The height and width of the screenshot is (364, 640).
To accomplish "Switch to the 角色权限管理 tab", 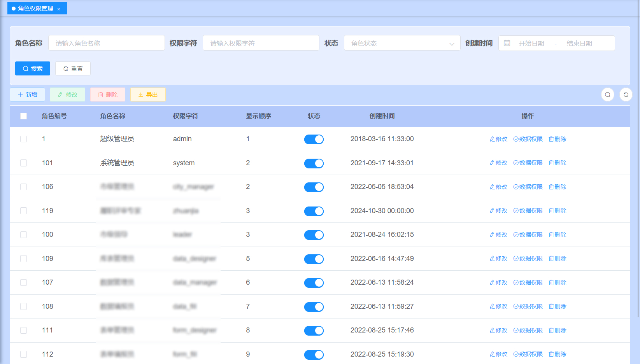I will point(35,9).
